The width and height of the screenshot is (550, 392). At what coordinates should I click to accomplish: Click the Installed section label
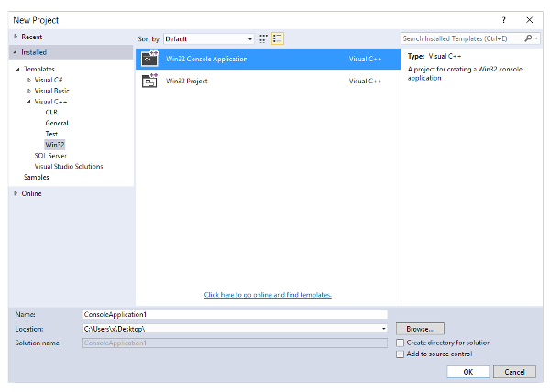pos(34,52)
